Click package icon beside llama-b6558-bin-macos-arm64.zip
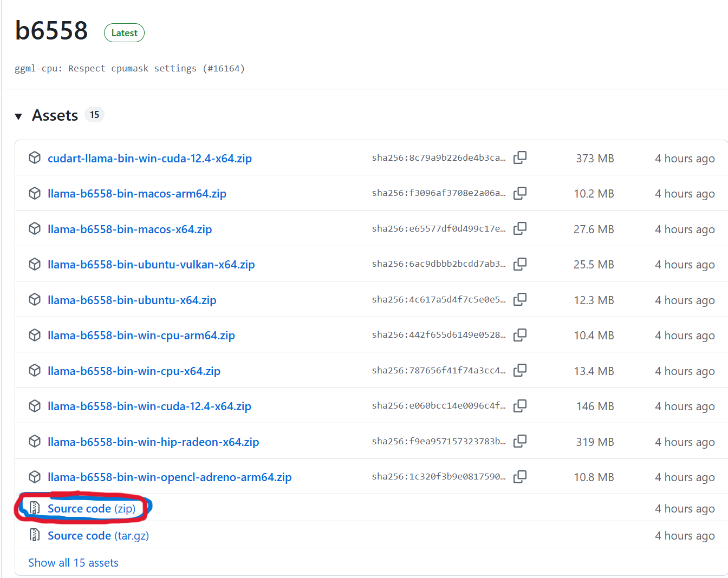This screenshot has height=578, width=728. 35,193
